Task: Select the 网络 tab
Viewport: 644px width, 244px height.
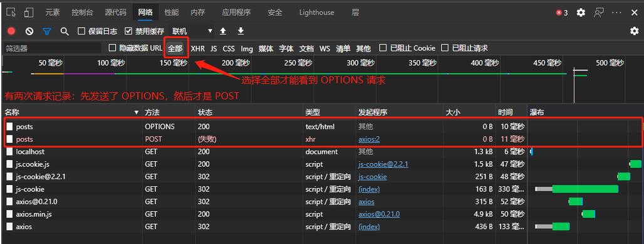Action: click(145, 13)
